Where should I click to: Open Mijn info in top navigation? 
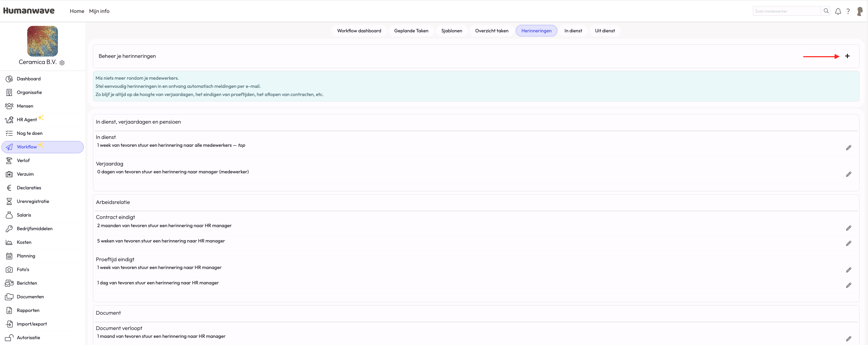[99, 11]
